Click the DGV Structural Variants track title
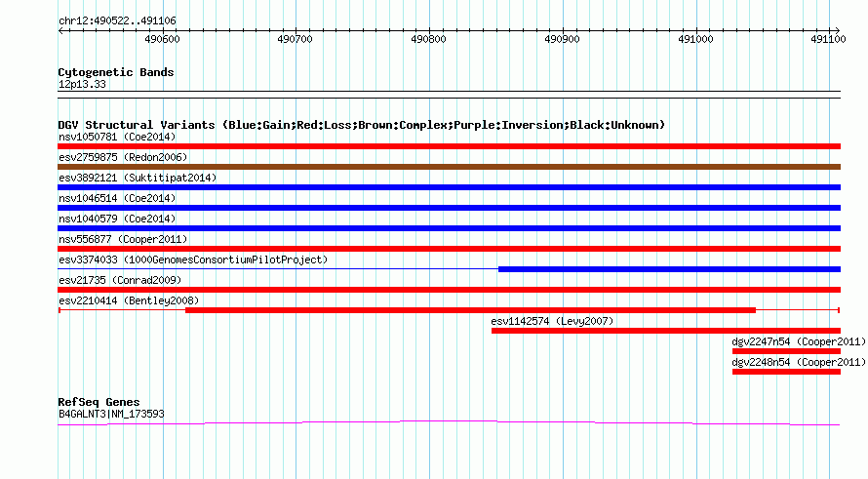 pos(361,125)
